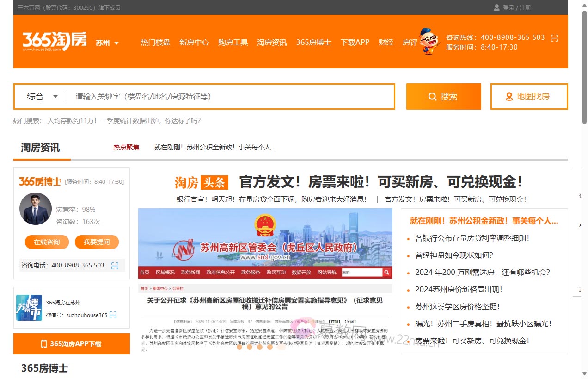Click the 地图找房 button
The height and width of the screenshot is (379, 588).
tap(529, 97)
